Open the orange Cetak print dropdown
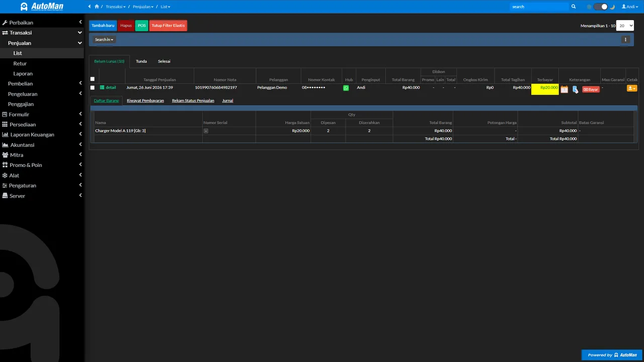 coord(632,88)
